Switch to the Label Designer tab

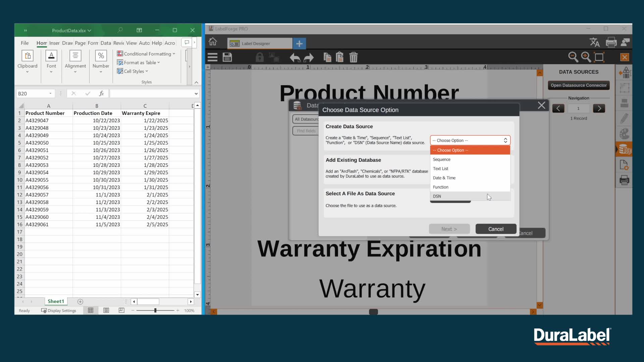tap(260, 44)
